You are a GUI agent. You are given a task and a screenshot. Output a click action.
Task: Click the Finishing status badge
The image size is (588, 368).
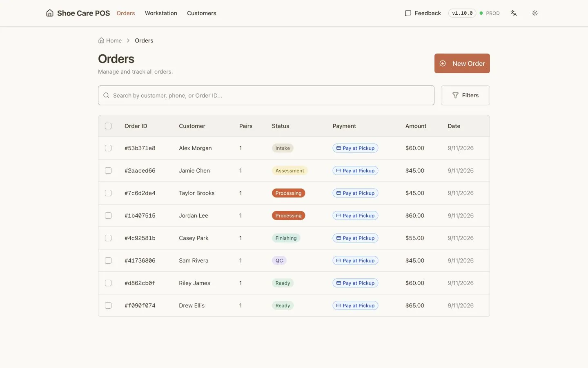[286, 238]
